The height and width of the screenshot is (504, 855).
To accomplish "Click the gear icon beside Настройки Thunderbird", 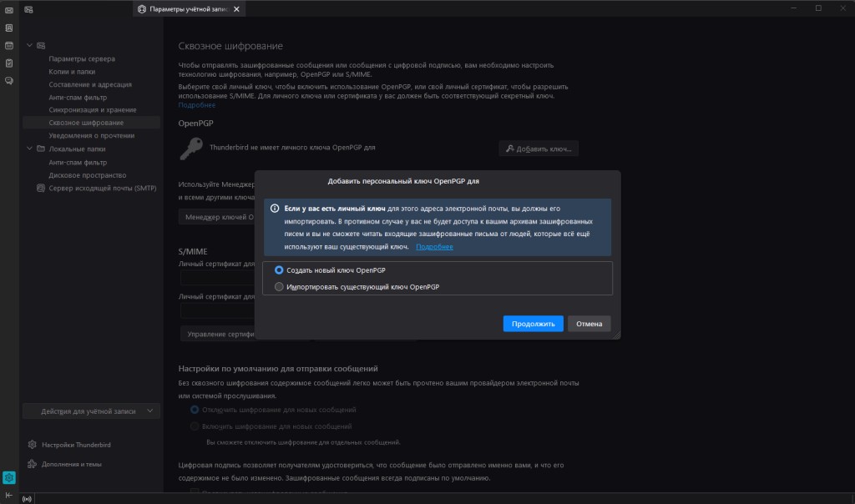I will (33, 445).
